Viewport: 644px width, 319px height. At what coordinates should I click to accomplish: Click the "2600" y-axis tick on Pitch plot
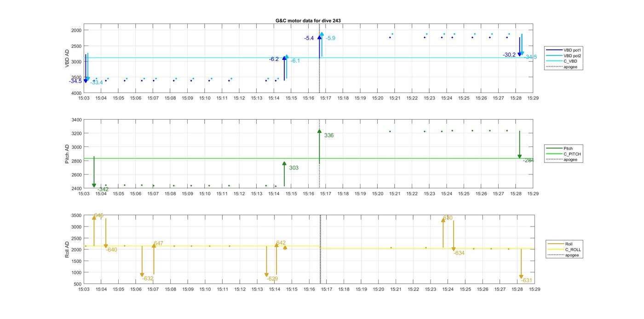tap(76, 175)
